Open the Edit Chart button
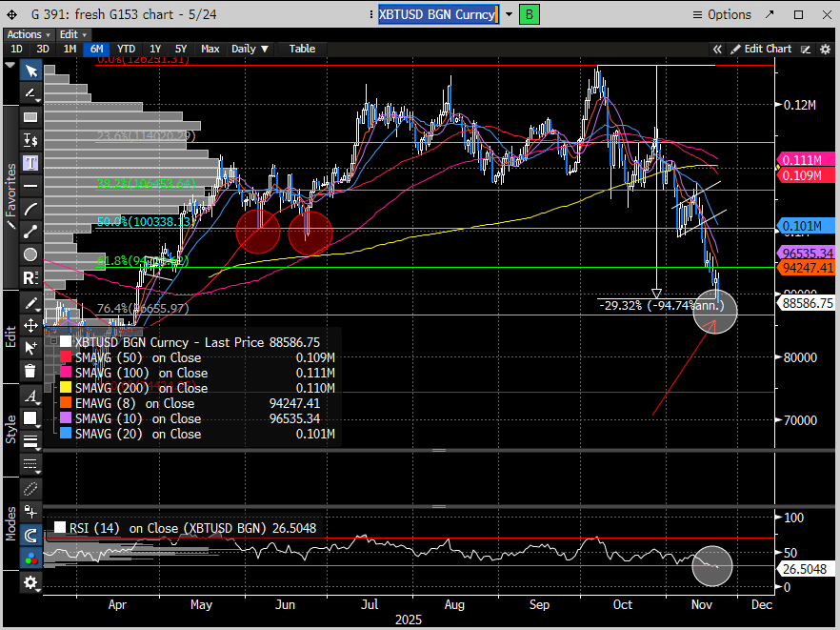Viewport: 840px width, 630px height. pos(761,49)
